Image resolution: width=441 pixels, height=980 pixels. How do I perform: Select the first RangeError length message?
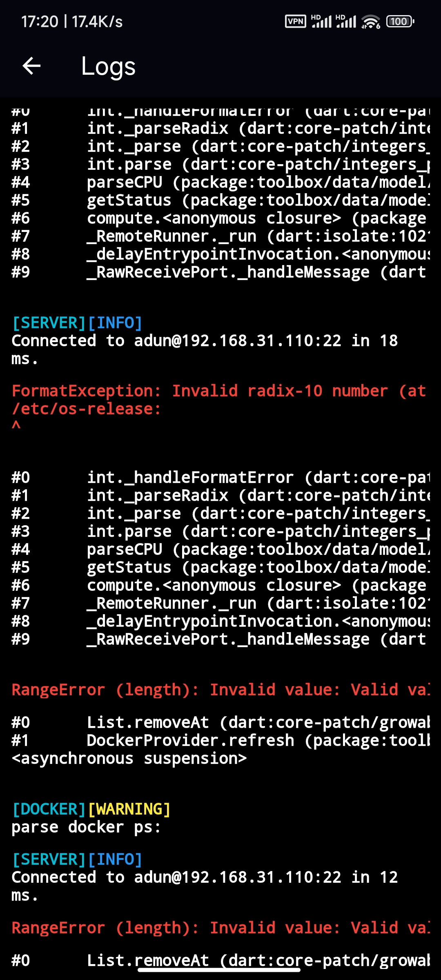pyautogui.click(x=220, y=689)
